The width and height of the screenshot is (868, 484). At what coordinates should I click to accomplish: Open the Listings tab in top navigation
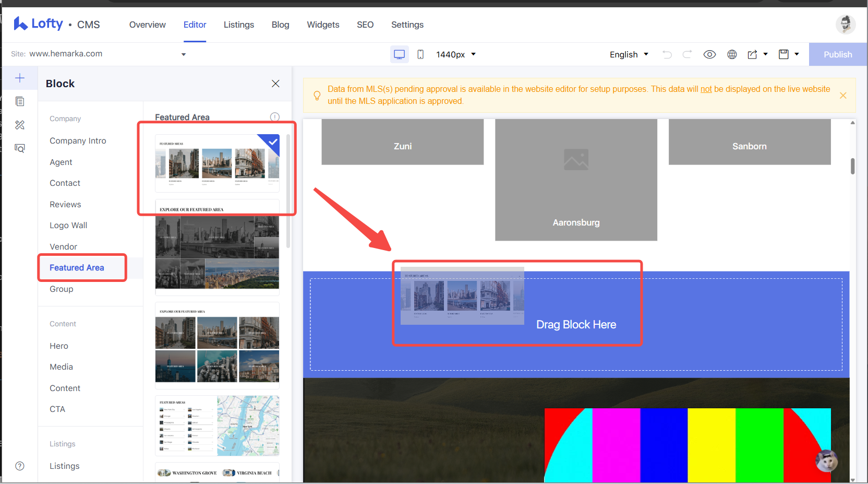click(x=239, y=25)
